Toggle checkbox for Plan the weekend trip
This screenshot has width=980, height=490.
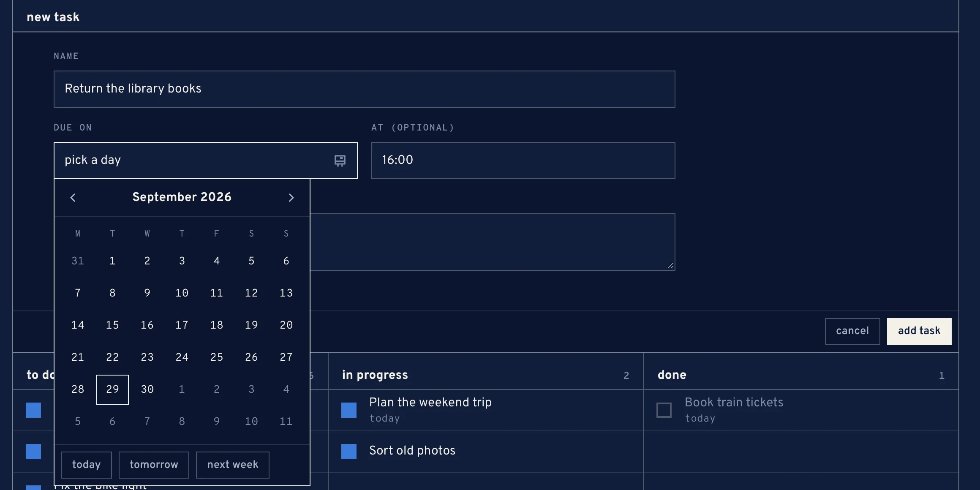click(x=349, y=410)
